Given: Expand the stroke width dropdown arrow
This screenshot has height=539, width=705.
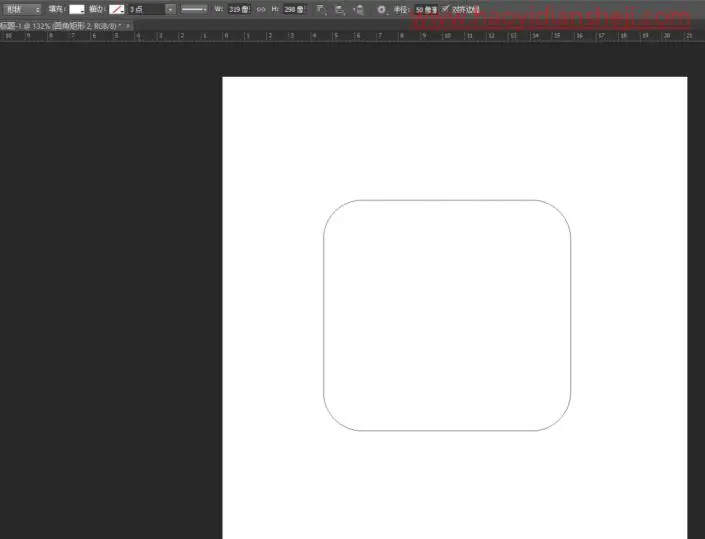Looking at the screenshot, I should [170, 9].
